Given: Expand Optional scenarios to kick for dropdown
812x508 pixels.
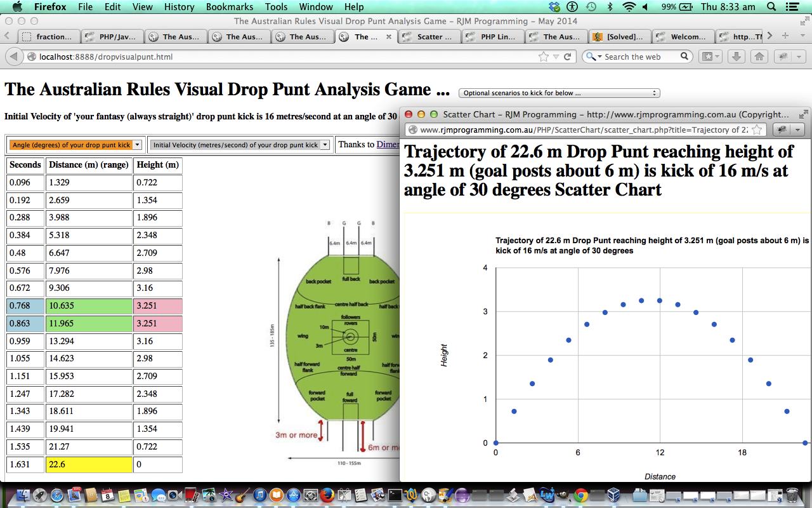Looking at the screenshot, I should [x=559, y=93].
